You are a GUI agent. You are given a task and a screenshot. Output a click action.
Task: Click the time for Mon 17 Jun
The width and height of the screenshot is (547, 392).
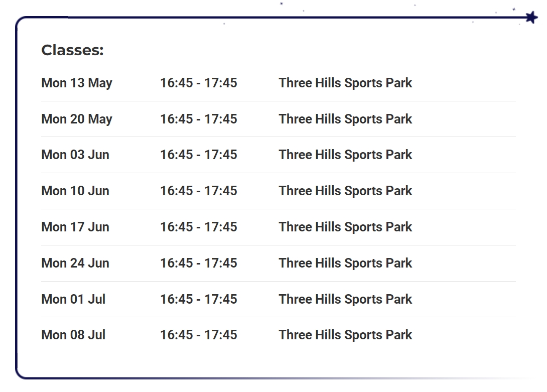pyautogui.click(x=198, y=227)
